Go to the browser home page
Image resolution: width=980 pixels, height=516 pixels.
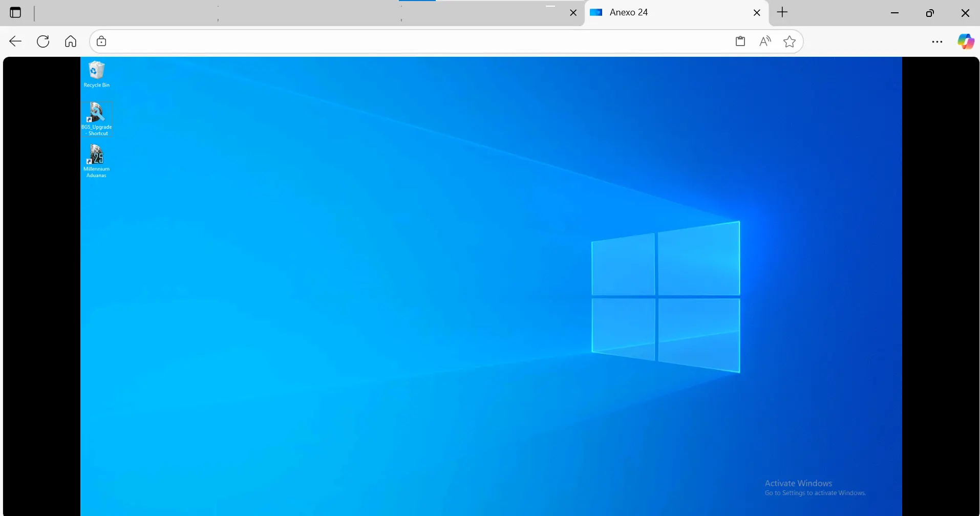coord(71,41)
